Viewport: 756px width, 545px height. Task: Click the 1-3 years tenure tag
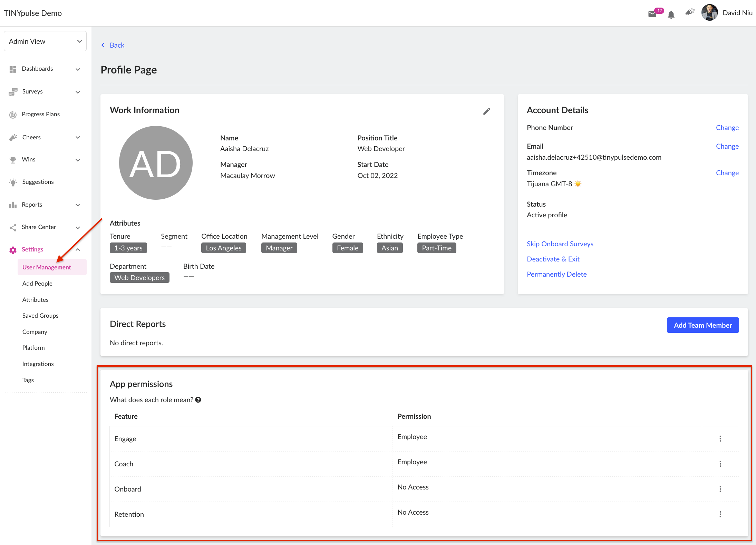[128, 248]
